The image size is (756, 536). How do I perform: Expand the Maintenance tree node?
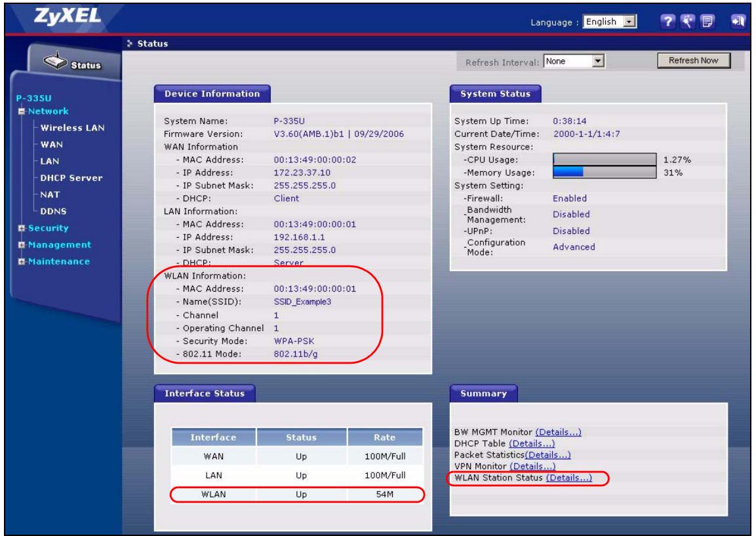coord(21,261)
